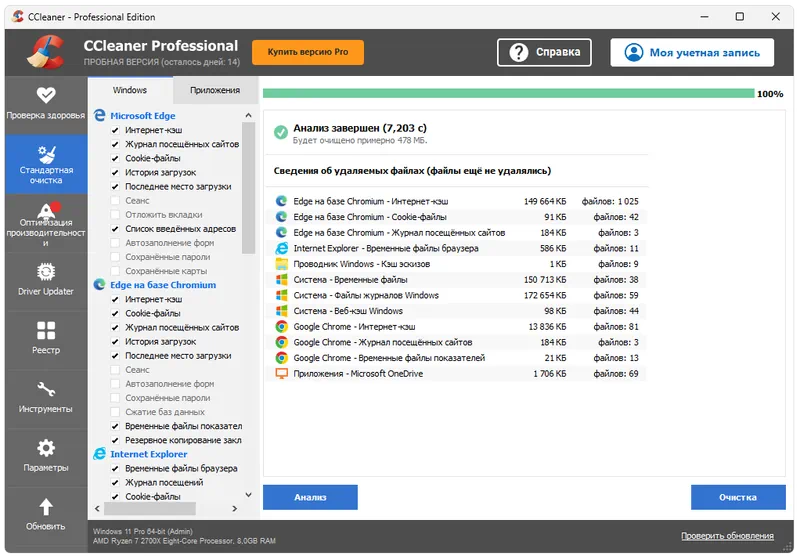Screen dimensions: 800x556
Task: Click monitor icon for Microsoft OneDrive row
Action: (x=282, y=374)
